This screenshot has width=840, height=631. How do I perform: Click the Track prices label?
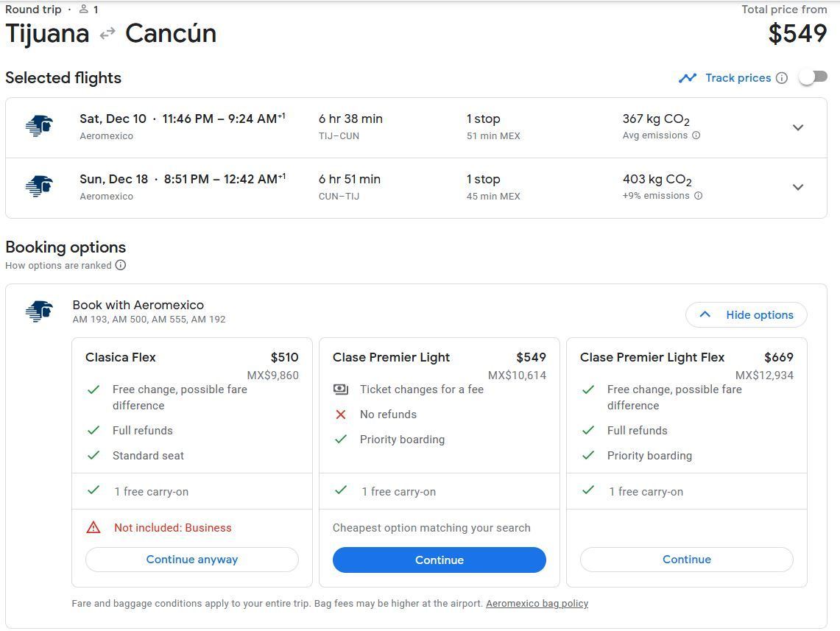click(x=738, y=78)
